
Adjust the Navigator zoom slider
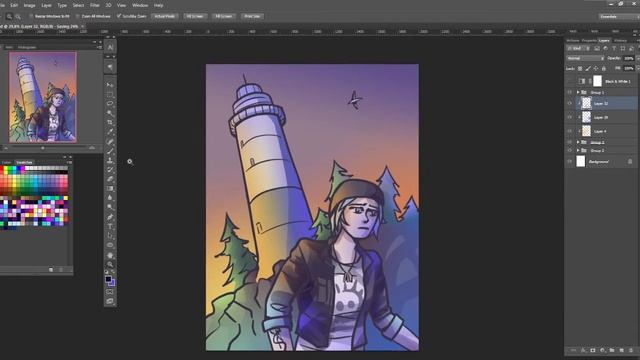pos(43,148)
